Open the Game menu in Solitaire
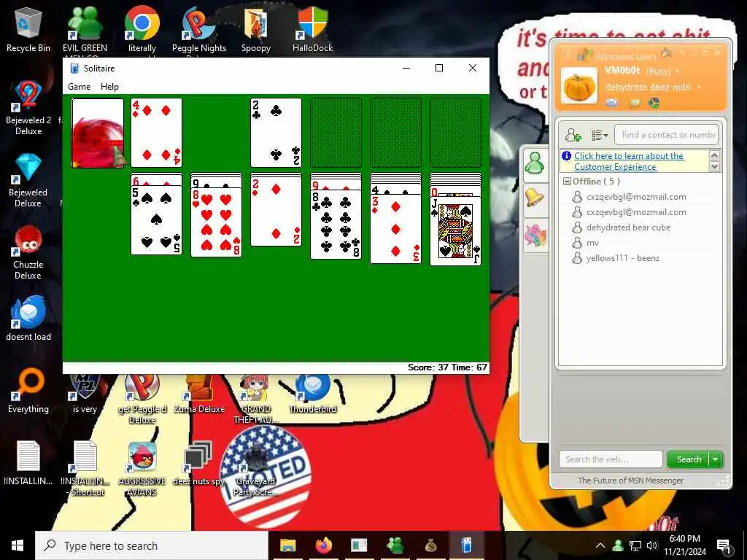This screenshot has height=560, width=747. [x=79, y=87]
